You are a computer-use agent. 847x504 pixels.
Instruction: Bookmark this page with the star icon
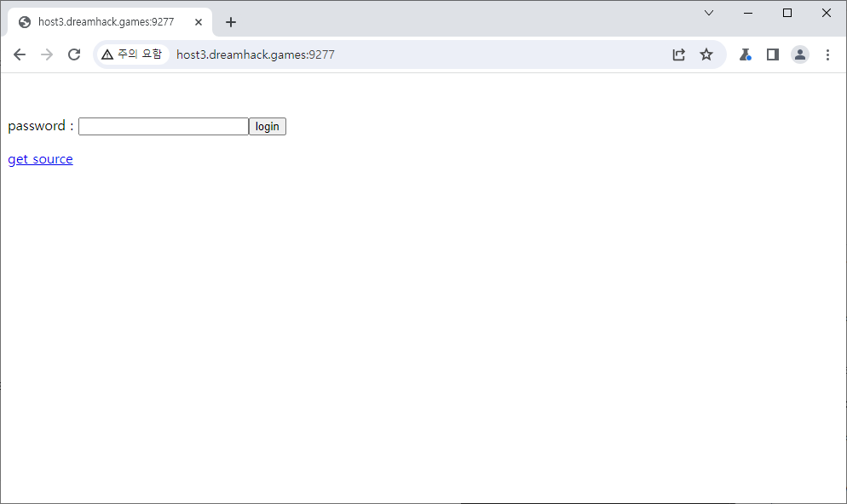tap(706, 54)
